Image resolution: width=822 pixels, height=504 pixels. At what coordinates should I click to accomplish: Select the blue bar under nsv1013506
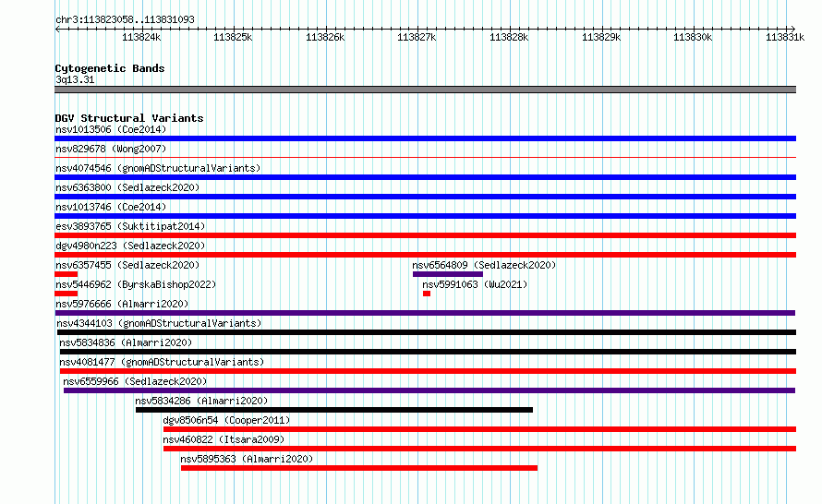425,138
